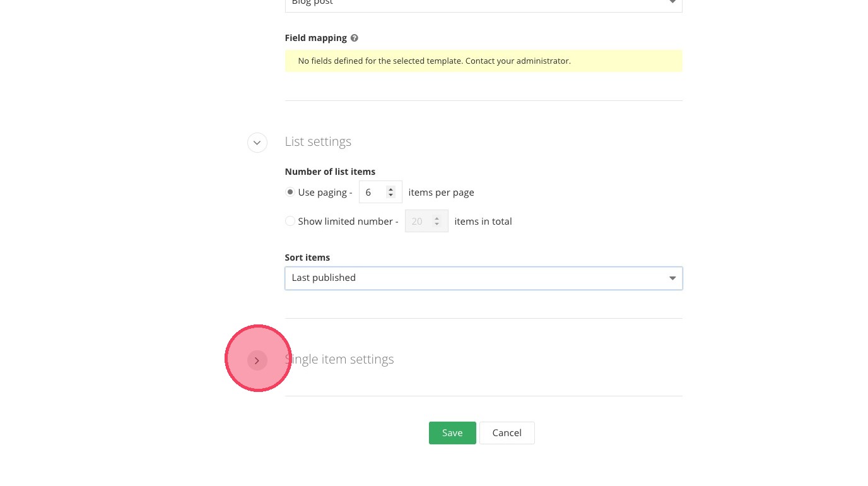Click the items per page number field
Image resolution: width=868 pixels, height=486 pixels.
(375, 192)
